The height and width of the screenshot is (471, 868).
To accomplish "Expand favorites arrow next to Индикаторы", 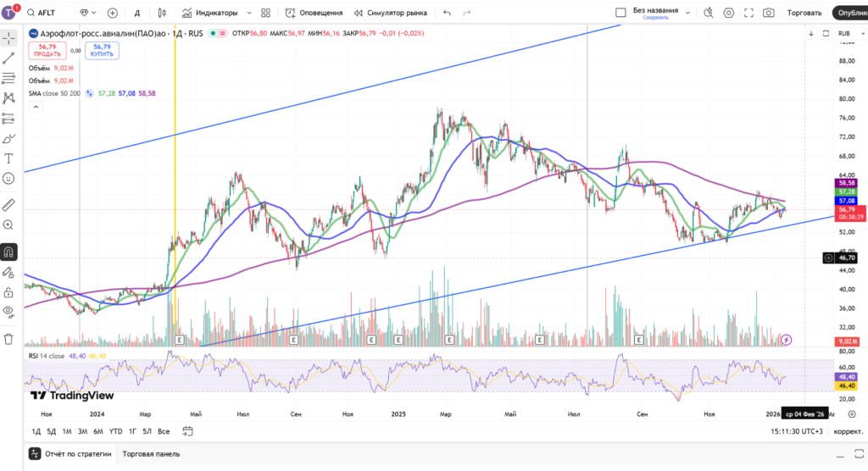I will click(249, 13).
